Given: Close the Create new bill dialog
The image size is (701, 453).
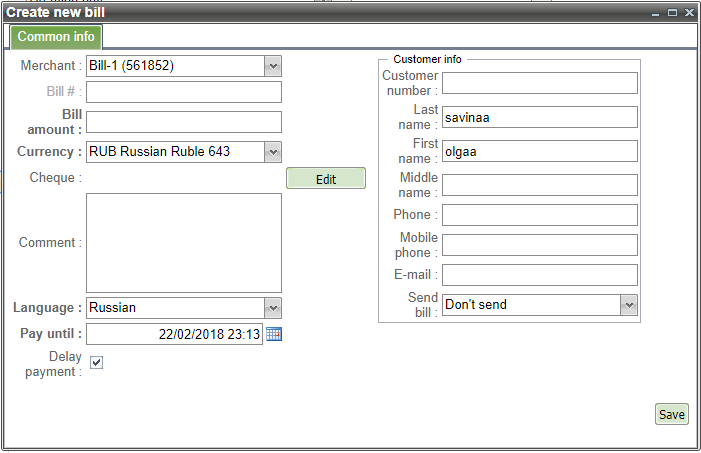Looking at the screenshot, I should 689,12.
